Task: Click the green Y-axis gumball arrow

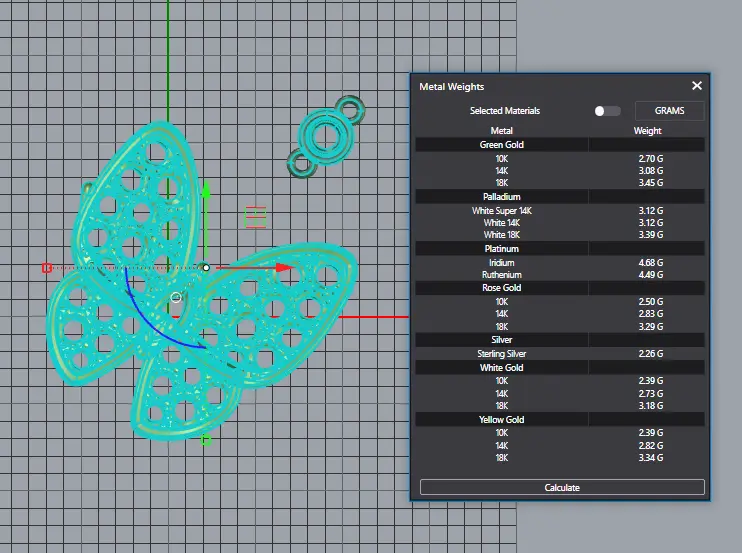Action: [206, 190]
